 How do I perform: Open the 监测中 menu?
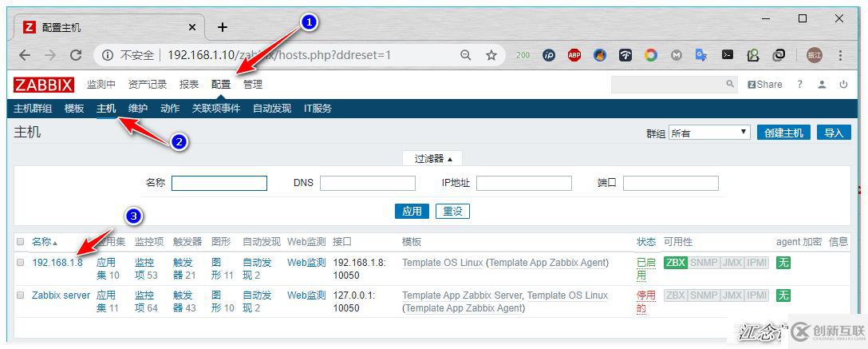pyautogui.click(x=101, y=84)
